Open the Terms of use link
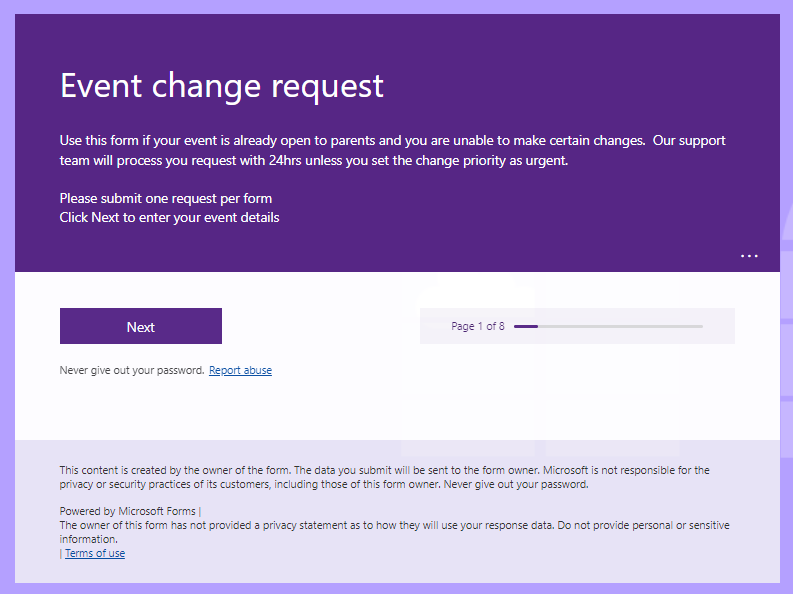Viewport: 793px width, 594px height. 95,553
